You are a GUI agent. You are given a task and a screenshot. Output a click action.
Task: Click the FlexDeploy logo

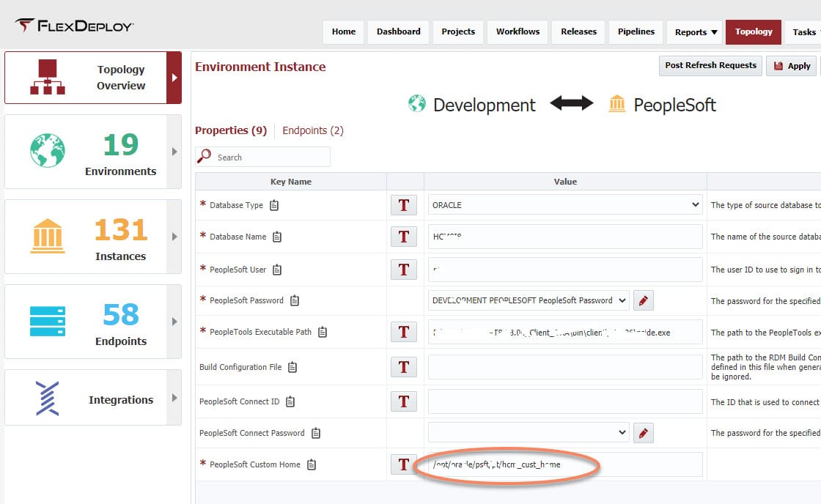tap(74, 25)
